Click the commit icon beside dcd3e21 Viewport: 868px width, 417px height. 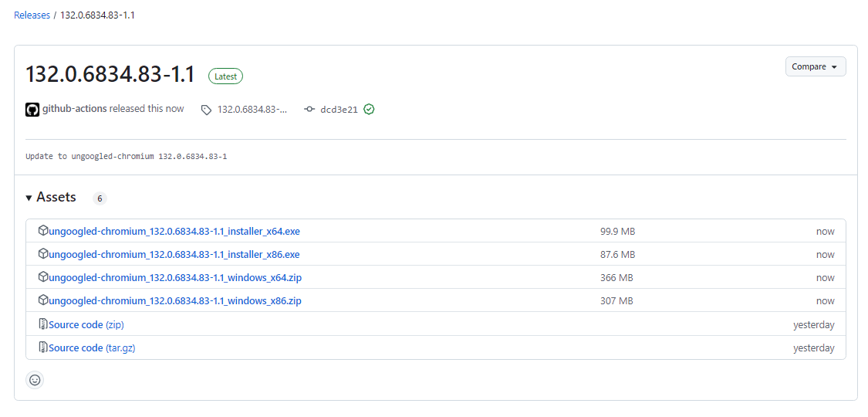point(309,110)
